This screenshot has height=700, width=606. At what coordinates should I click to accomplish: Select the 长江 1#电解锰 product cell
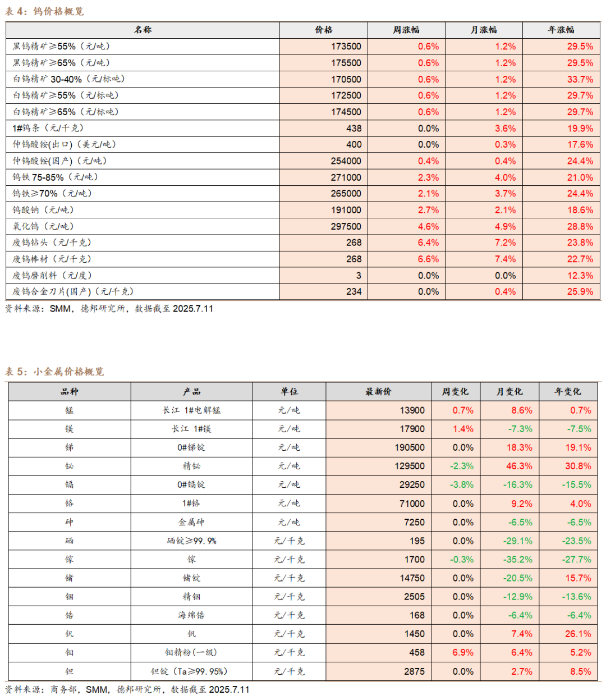[192, 410]
